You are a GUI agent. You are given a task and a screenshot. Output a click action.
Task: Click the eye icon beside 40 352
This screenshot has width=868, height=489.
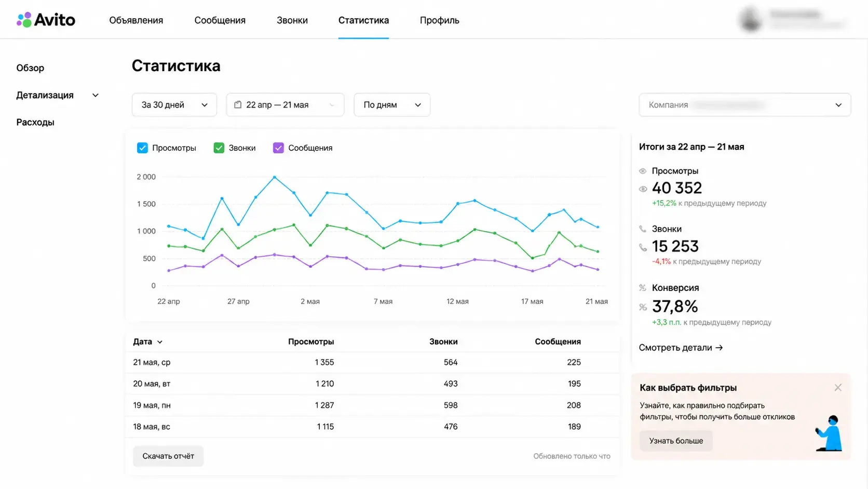coord(643,189)
